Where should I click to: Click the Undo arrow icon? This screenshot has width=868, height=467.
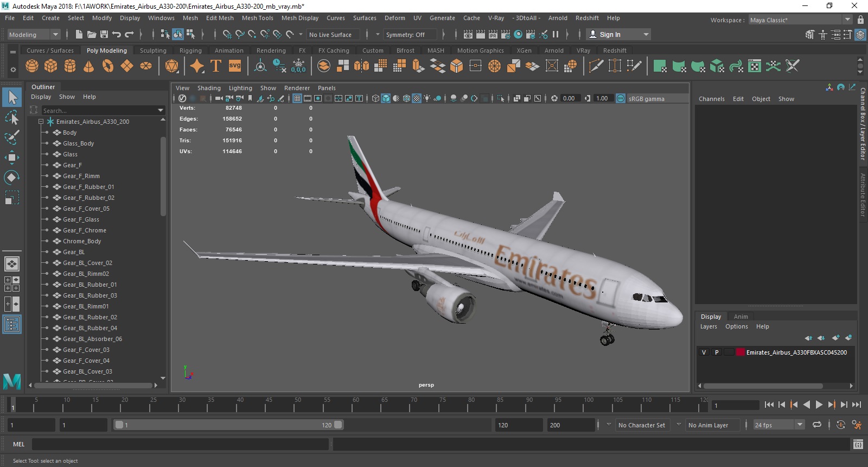click(x=117, y=34)
